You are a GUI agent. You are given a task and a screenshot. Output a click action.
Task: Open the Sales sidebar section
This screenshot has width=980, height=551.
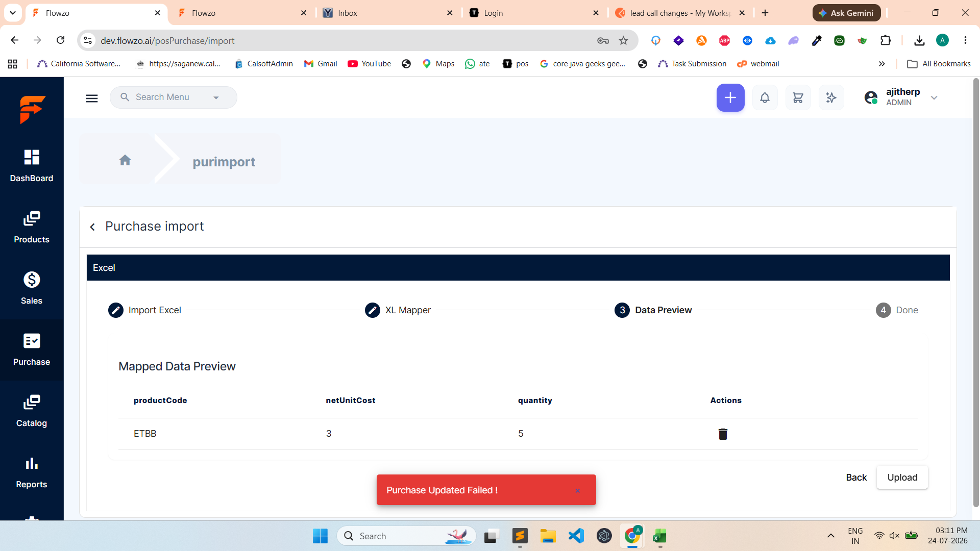pyautogui.click(x=32, y=288)
